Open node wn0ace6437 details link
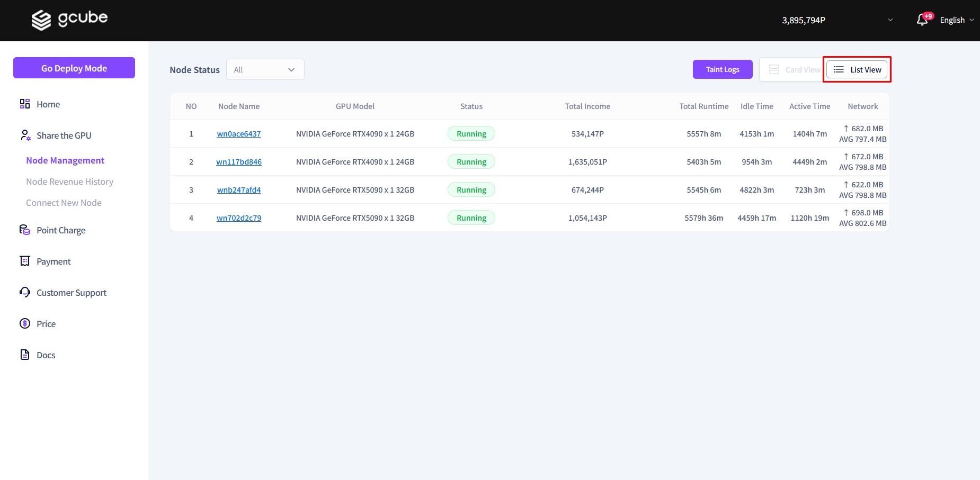 238,134
